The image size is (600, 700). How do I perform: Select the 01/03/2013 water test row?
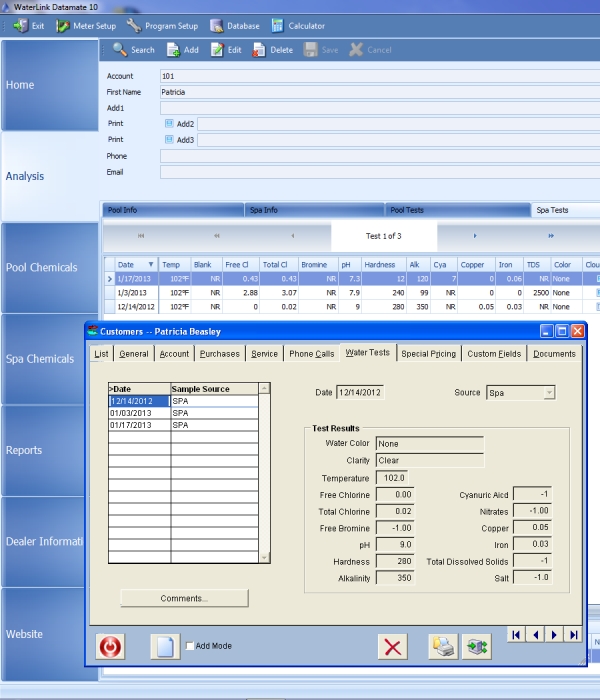tap(183, 413)
